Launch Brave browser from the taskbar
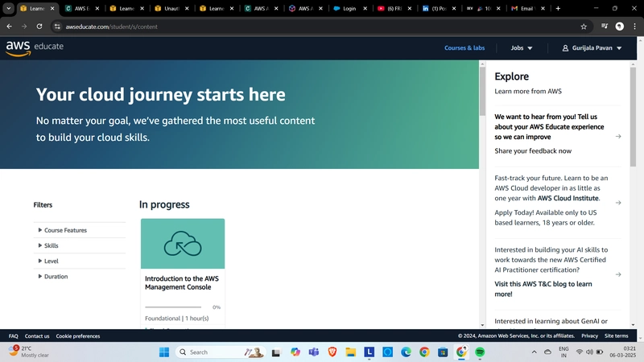644x362 pixels. (332, 352)
